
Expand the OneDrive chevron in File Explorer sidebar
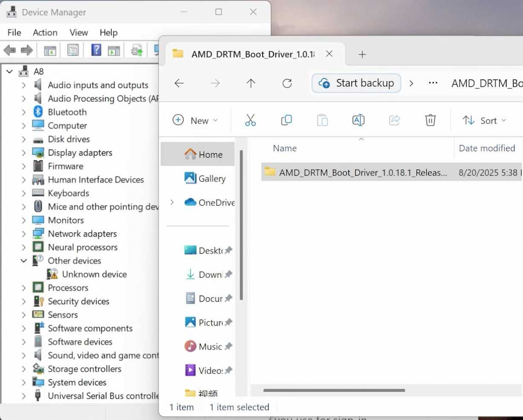[172, 202]
